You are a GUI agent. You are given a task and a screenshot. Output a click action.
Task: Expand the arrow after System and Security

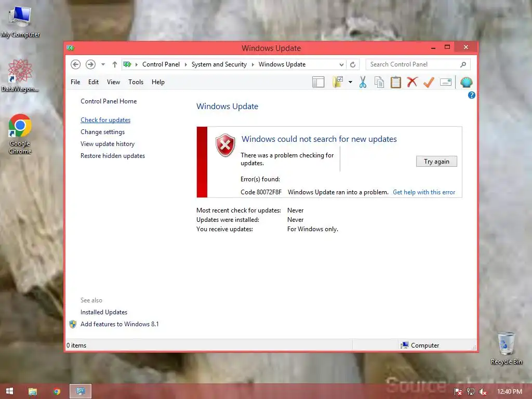tap(253, 64)
